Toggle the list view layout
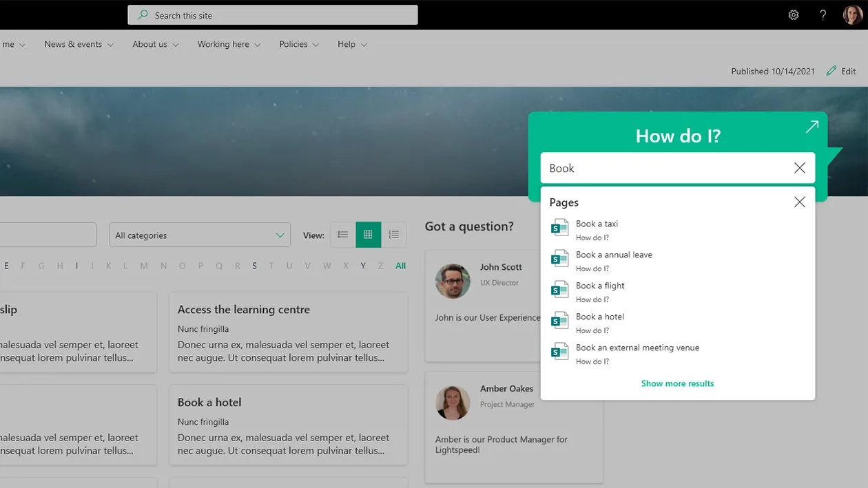 [x=342, y=235]
